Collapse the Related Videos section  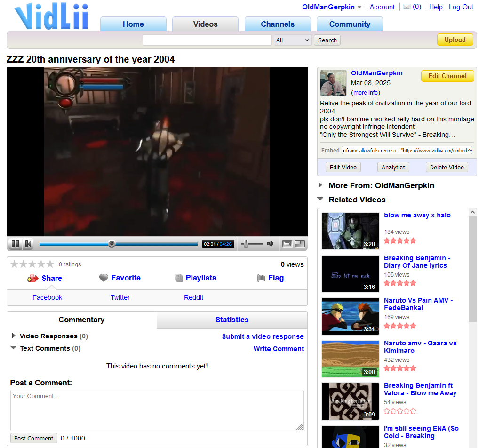click(x=320, y=199)
